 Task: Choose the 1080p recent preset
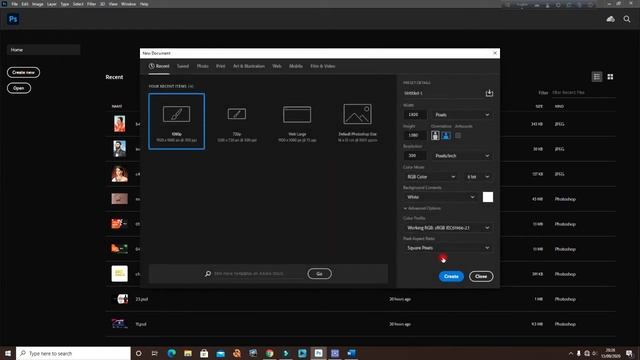pos(177,121)
